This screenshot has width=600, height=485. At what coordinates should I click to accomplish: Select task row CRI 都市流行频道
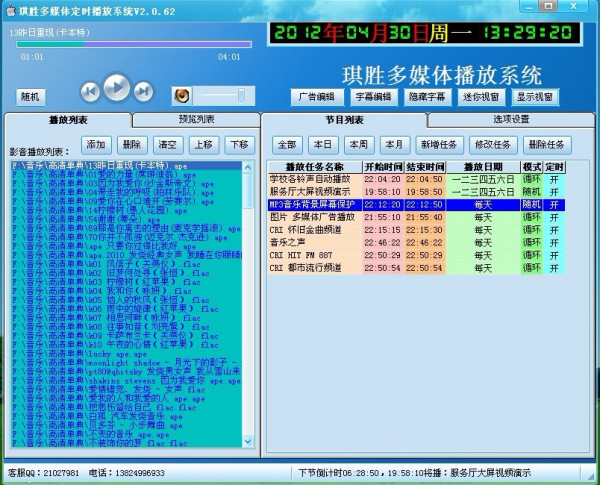pyautogui.click(x=417, y=268)
